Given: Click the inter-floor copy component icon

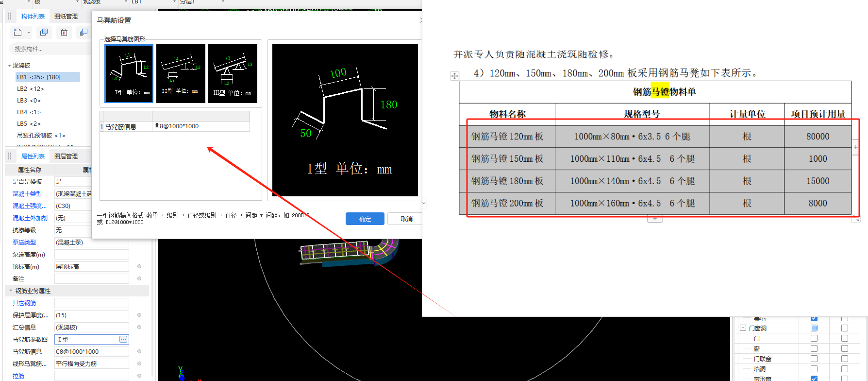Looking at the screenshot, I should [83, 33].
